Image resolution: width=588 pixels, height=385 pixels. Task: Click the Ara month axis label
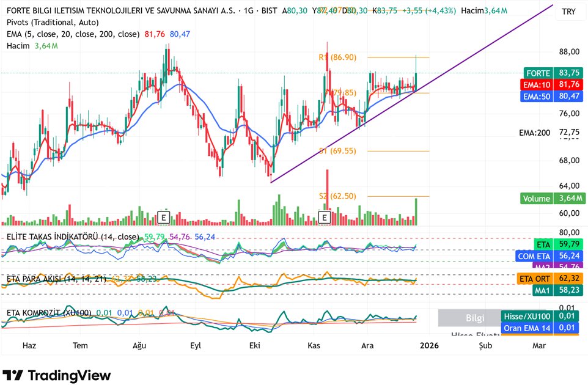(367, 346)
